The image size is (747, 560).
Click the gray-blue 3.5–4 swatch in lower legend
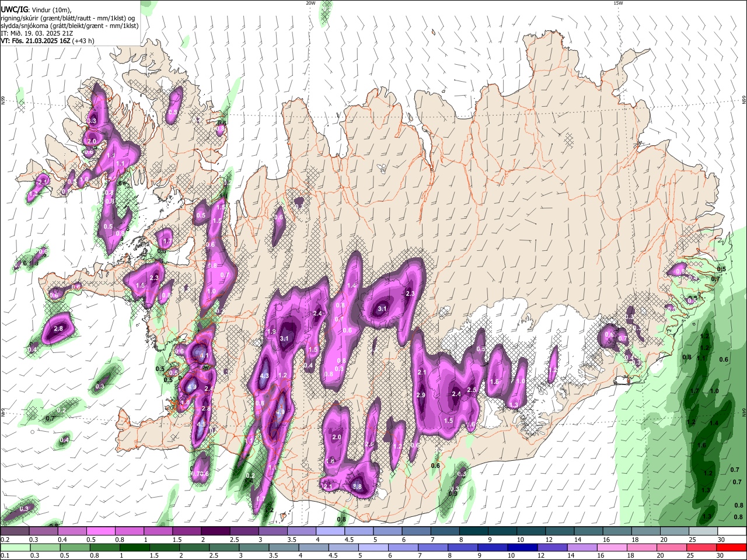pyautogui.click(x=284, y=547)
